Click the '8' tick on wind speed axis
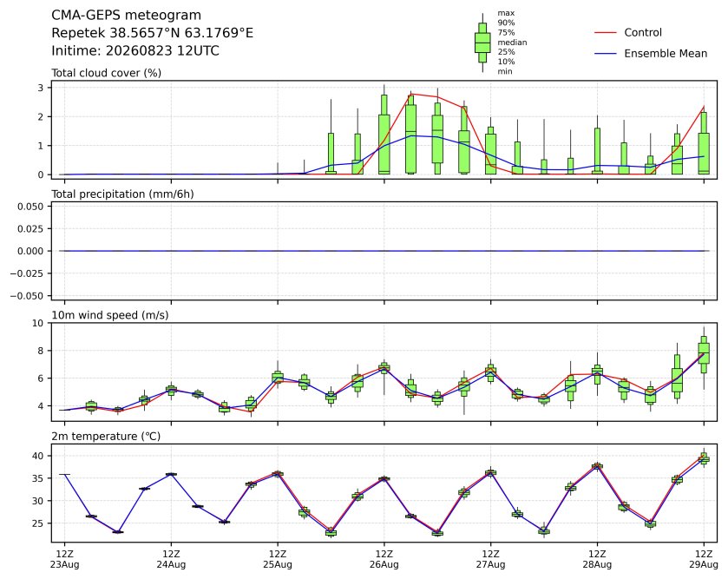 [x=41, y=351]
